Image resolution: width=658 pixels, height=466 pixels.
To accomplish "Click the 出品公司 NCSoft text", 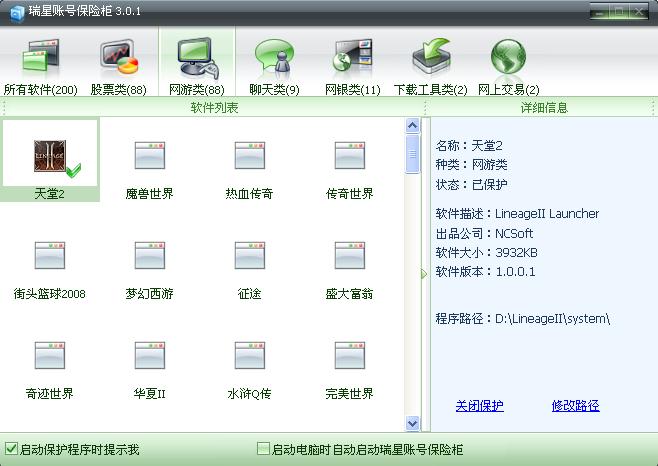I will (x=484, y=233).
